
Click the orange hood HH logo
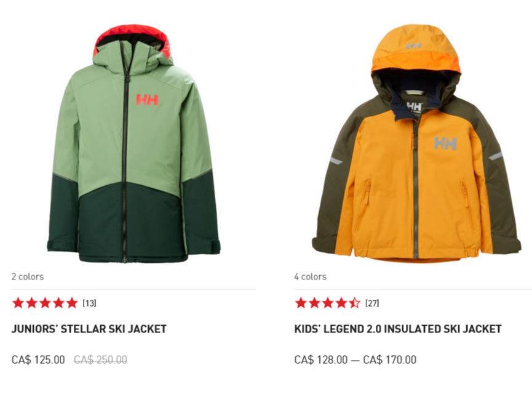coord(413,46)
